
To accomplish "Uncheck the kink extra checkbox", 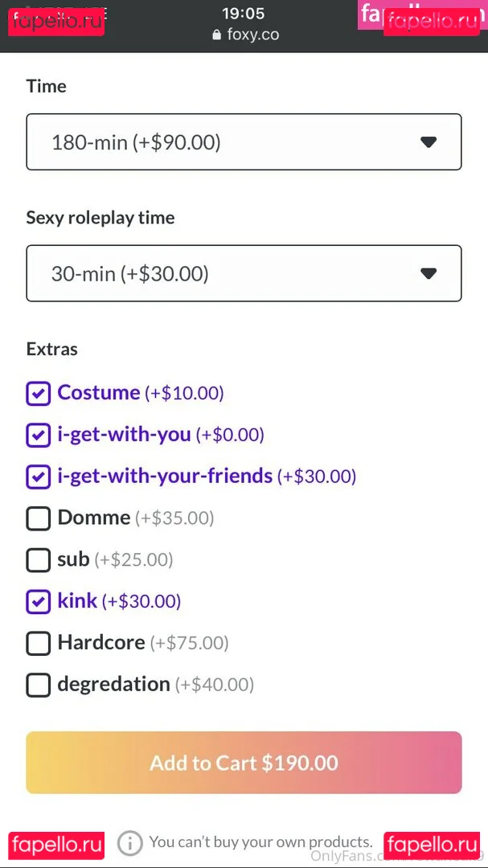I will [x=39, y=601].
